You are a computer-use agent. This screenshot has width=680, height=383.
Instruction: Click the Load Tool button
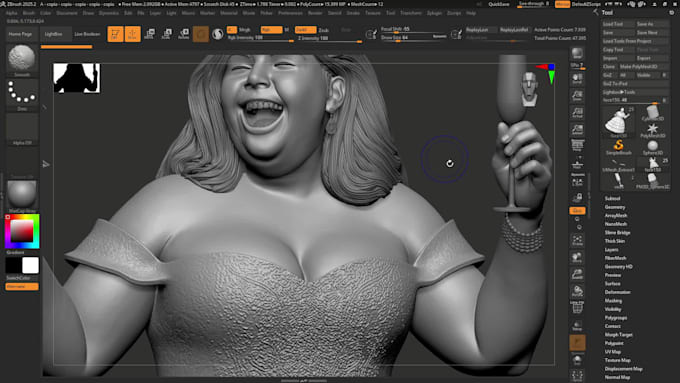click(618, 24)
